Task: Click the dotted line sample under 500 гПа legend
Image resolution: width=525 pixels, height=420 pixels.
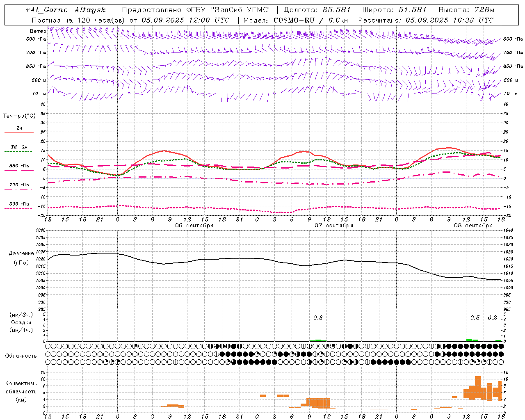Action: (x=18, y=209)
